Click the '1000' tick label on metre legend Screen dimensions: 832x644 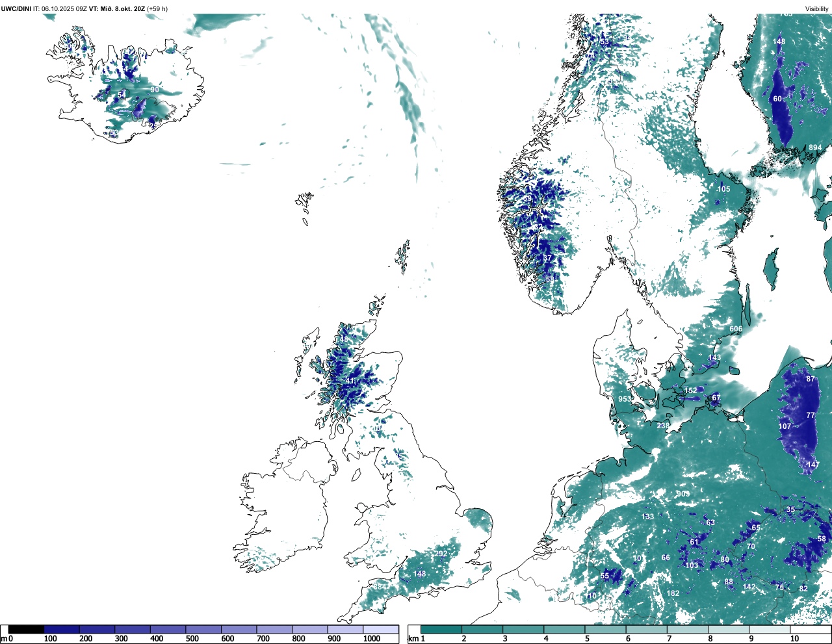click(x=372, y=639)
